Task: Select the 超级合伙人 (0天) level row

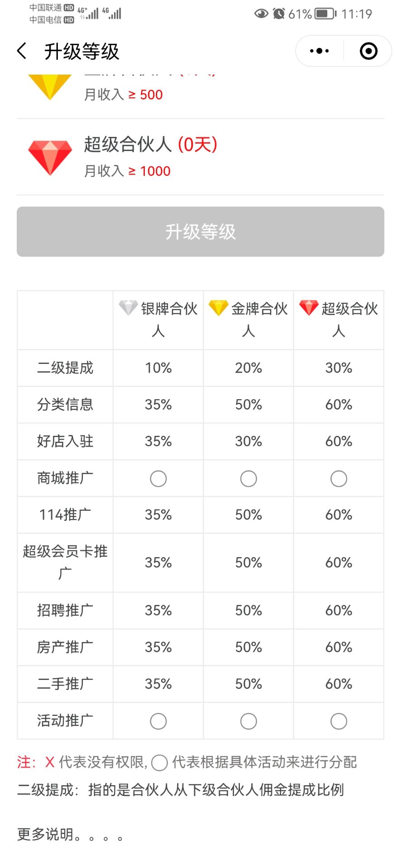Action: [200, 157]
